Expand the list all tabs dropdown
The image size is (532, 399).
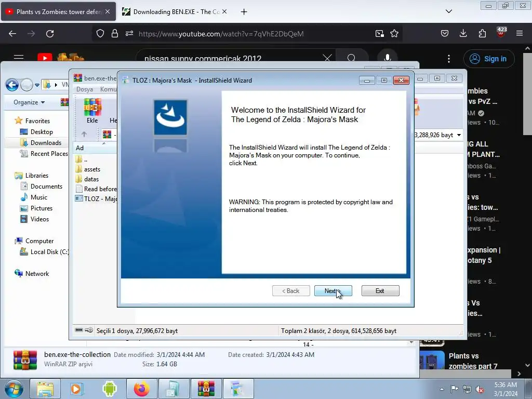[448, 11]
